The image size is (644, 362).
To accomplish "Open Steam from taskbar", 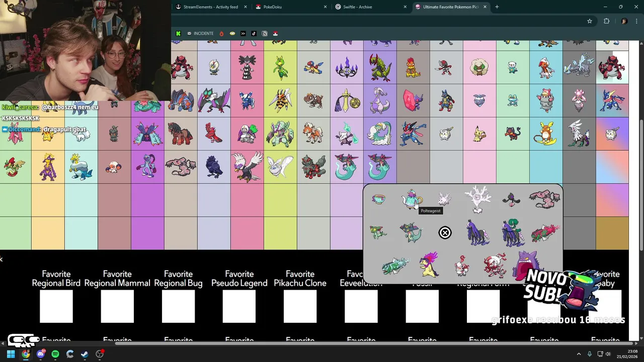I will [x=85, y=354].
